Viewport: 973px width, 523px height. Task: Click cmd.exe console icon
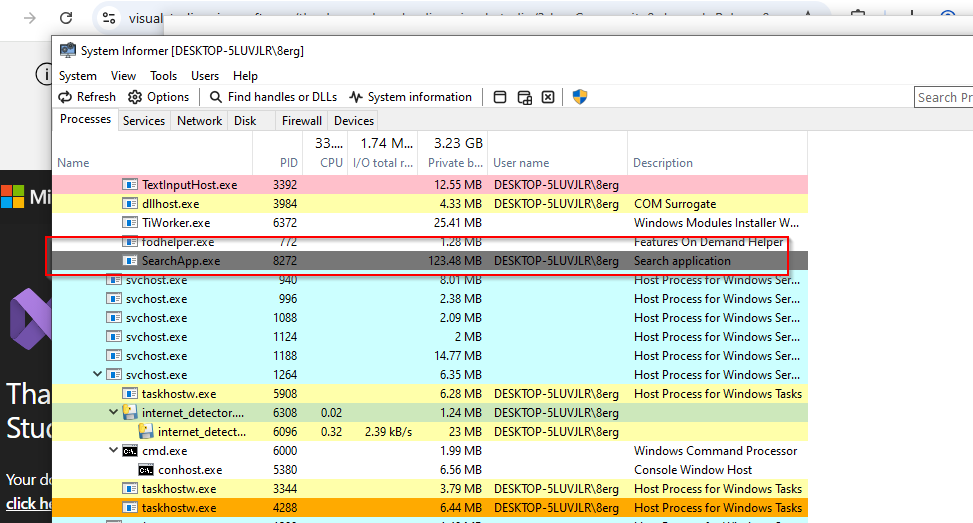[130, 451]
